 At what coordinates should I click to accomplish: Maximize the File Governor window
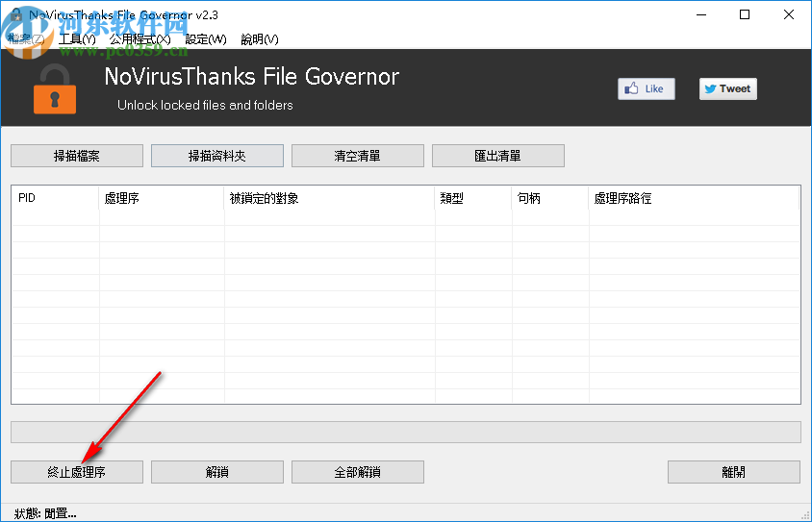coord(744,15)
